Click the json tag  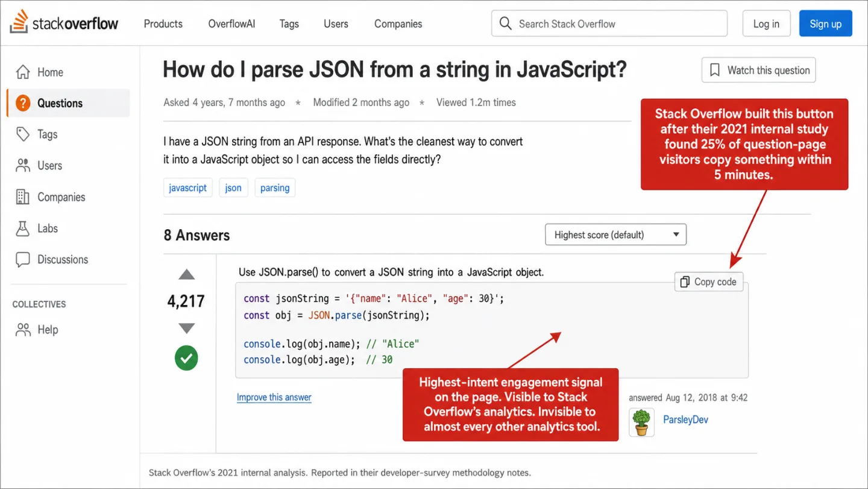coord(233,188)
